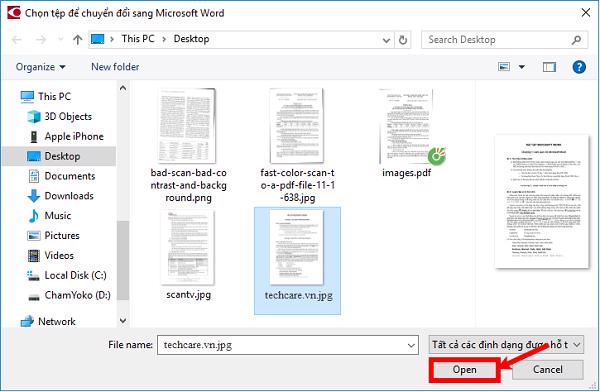Open the file type filter dropdown
600x392 pixels.
pyautogui.click(x=506, y=345)
